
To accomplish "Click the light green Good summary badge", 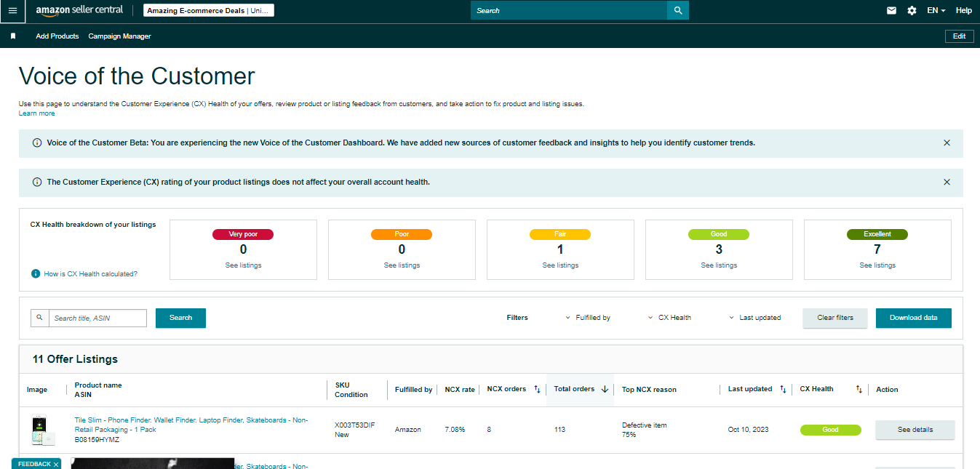I will [719, 234].
